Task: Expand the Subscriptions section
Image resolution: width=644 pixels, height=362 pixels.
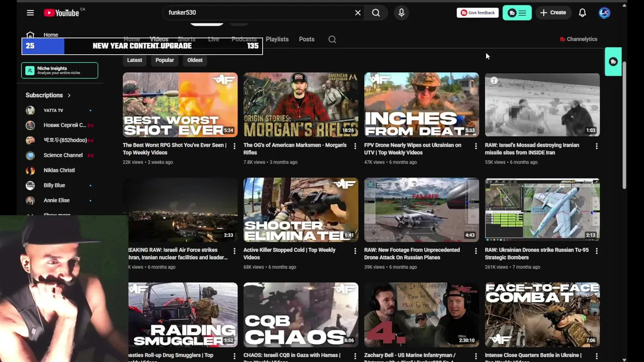Action: (x=48, y=95)
